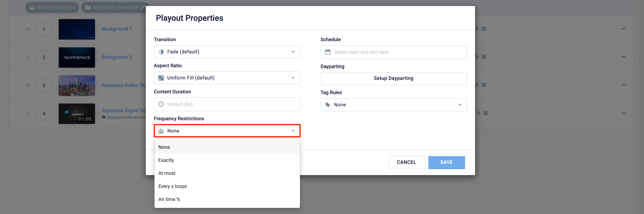Select None in the frequency options list
This screenshot has width=644, height=214.
pos(227,147)
